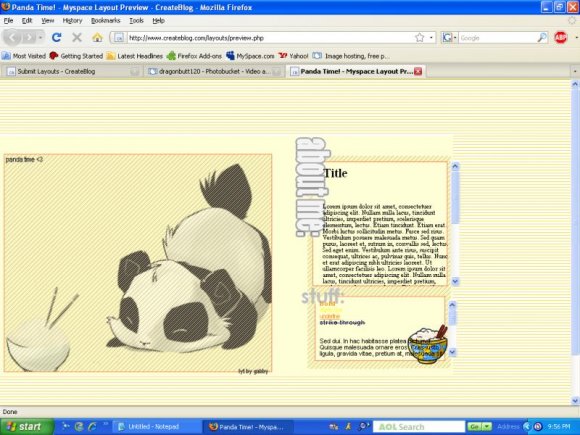
Task: Click the Adblock Plus ABP icon
Action: coord(560,37)
